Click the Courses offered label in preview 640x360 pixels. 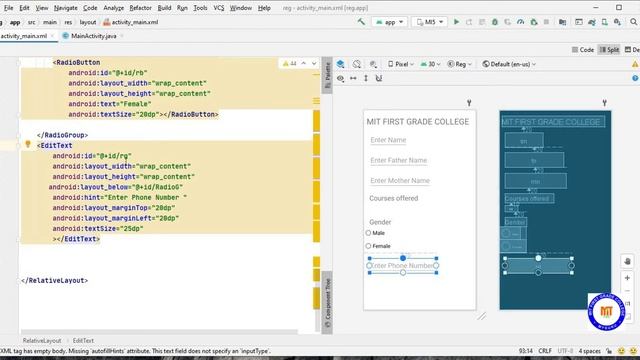pos(393,198)
